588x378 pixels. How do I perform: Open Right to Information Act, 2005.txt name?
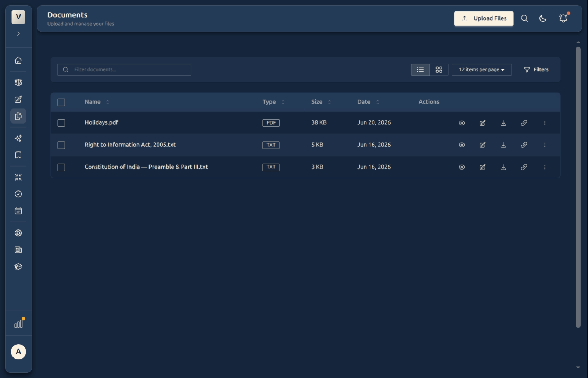pyautogui.click(x=130, y=145)
